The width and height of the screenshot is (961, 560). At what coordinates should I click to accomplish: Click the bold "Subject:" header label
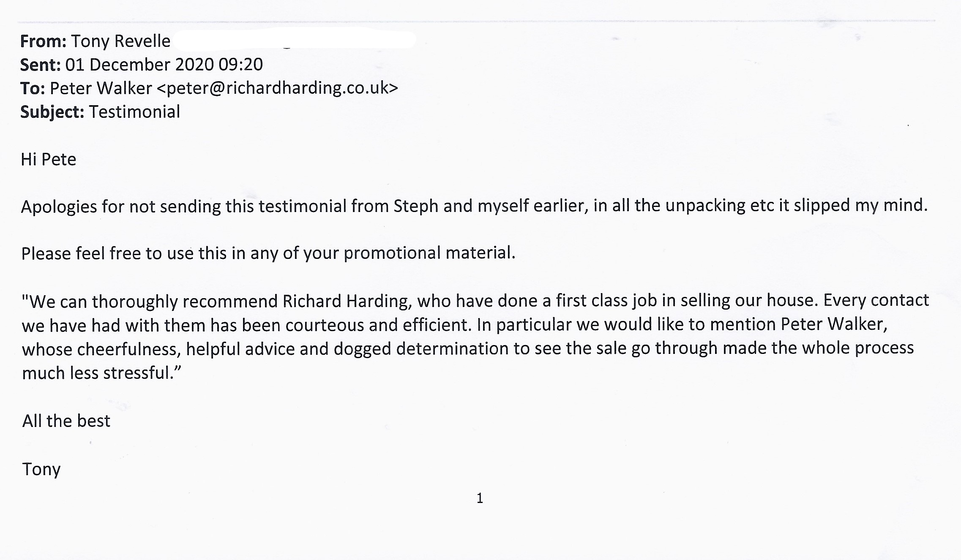point(52,112)
